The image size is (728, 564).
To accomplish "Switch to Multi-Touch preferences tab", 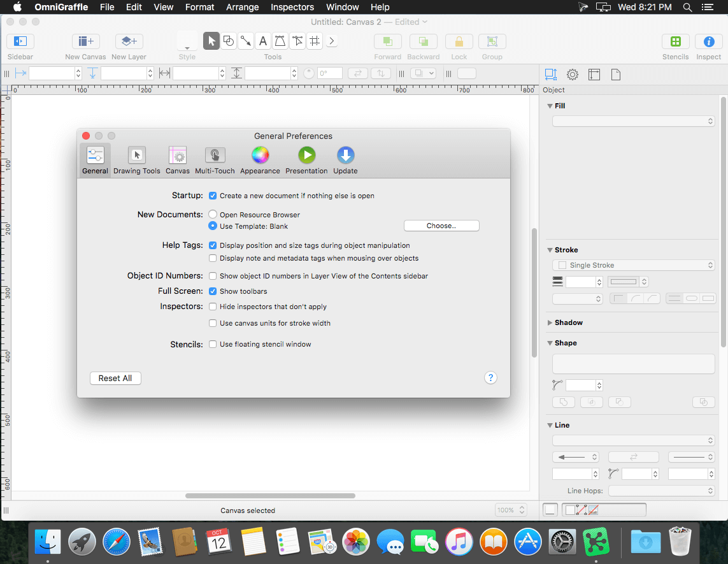I will (215, 161).
